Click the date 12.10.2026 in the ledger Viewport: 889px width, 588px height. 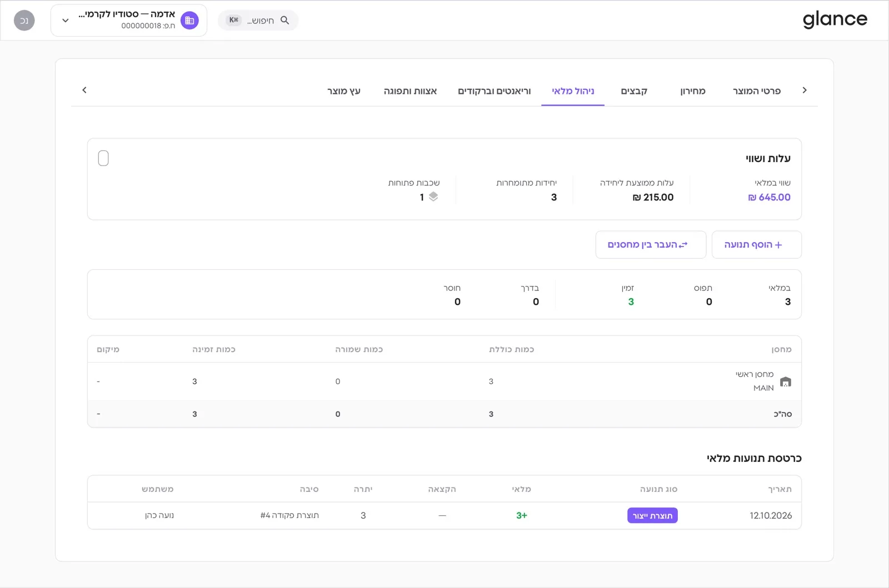point(771,516)
